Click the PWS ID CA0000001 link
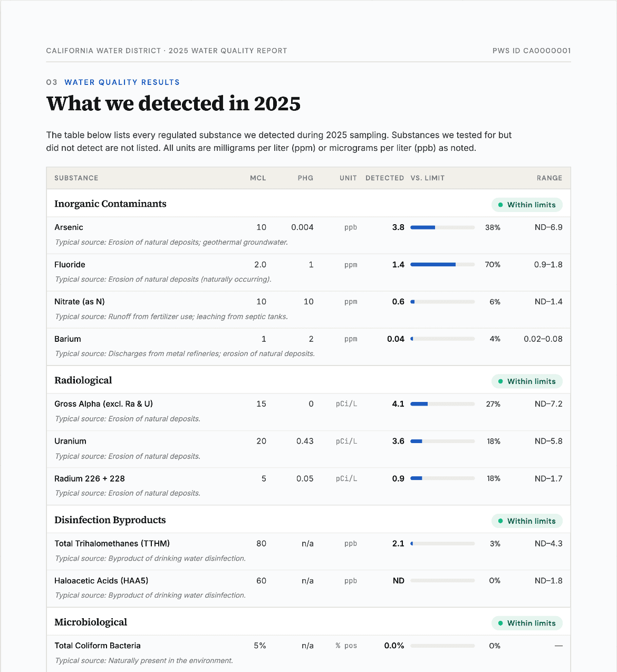This screenshot has height=672, width=617. (x=531, y=51)
